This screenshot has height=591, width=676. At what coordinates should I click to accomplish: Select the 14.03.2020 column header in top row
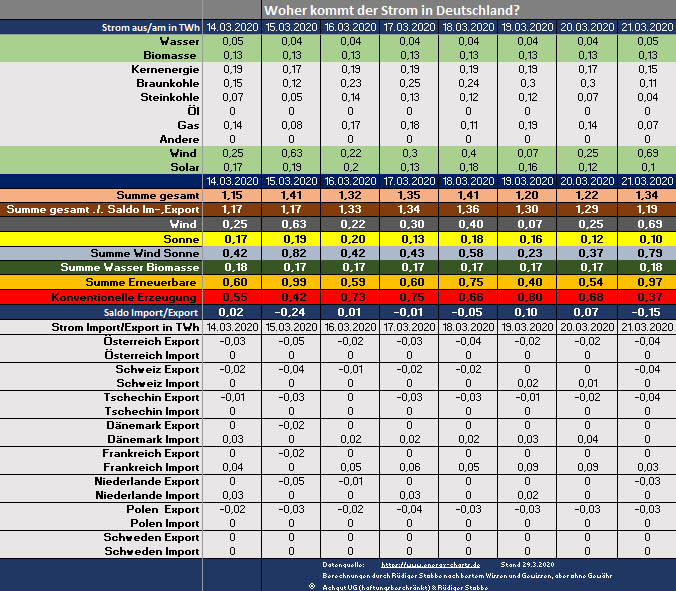(231, 26)
